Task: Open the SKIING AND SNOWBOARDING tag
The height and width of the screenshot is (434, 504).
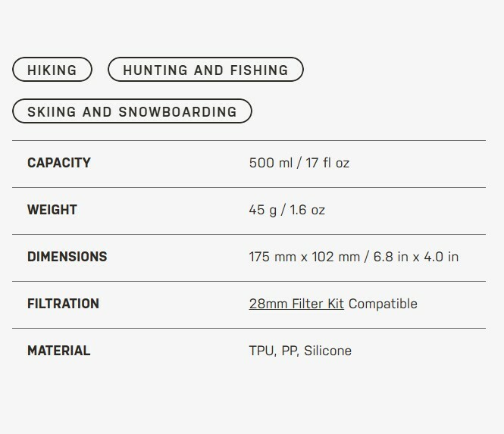Action: (132, 111)
